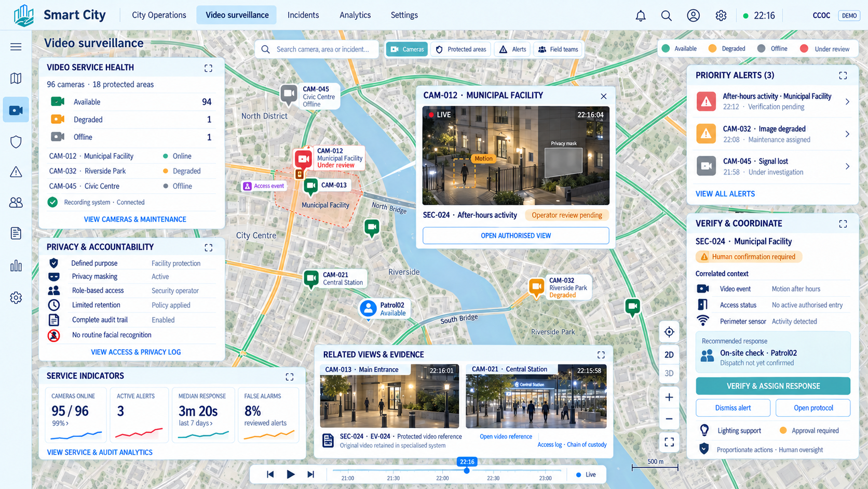Open CAM-021 Central Station video thumbnail

point(536,397)
